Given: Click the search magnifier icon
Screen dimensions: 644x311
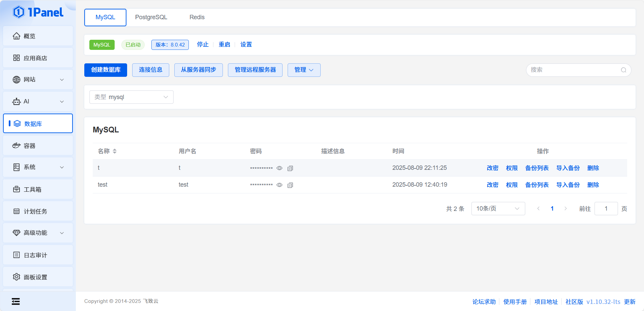Looking at the screenshot, I should point(624,70).
